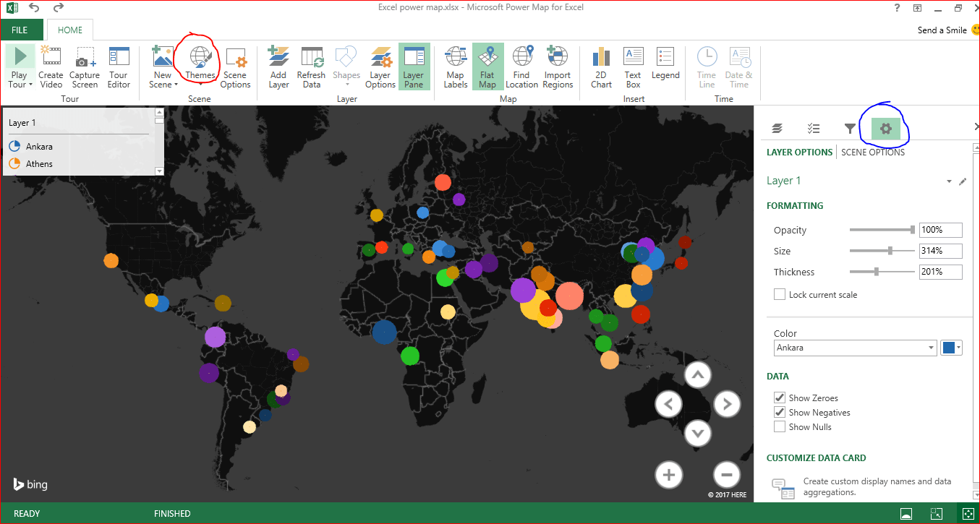Viewport: 980px width, 524px height.
Task: Open the Ankara color swatch picker
Action: click(x=950, y=348)
